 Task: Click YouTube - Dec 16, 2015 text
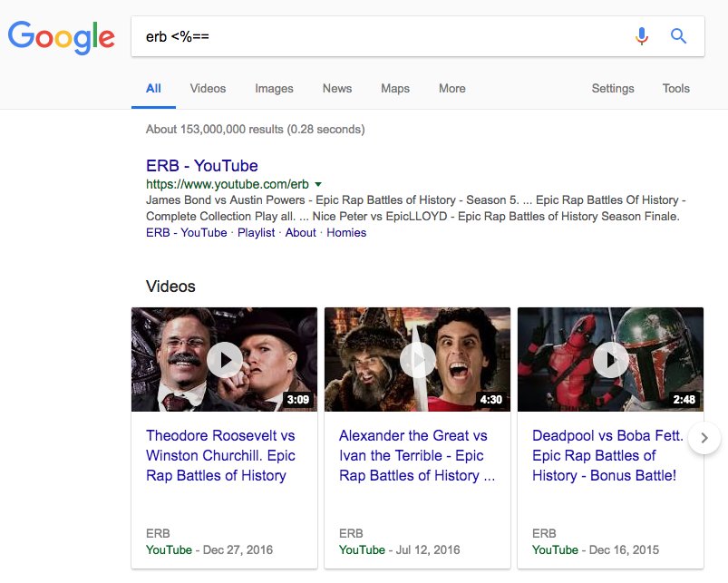click(x=596, y=549)
